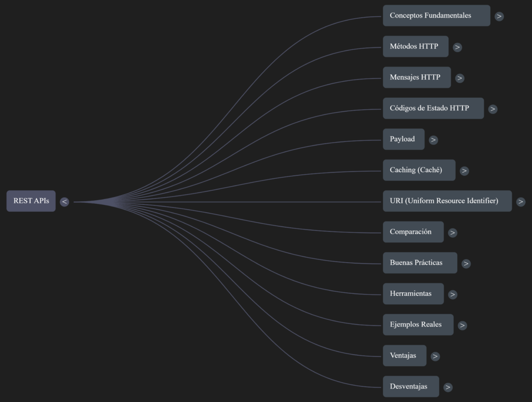Expand the Mensajes HTTP branch arrow
This screenshot has height=402, width=532.
point(460,78)
